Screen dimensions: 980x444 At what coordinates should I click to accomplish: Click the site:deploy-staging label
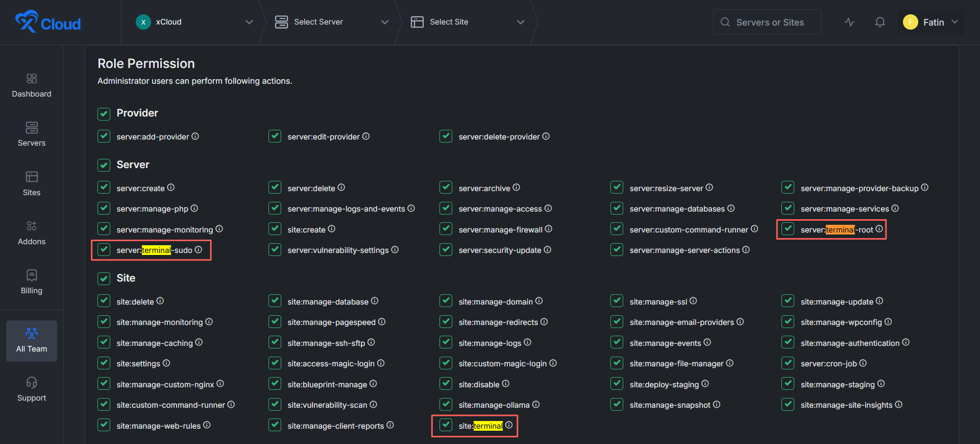click(x=664, y=385)
